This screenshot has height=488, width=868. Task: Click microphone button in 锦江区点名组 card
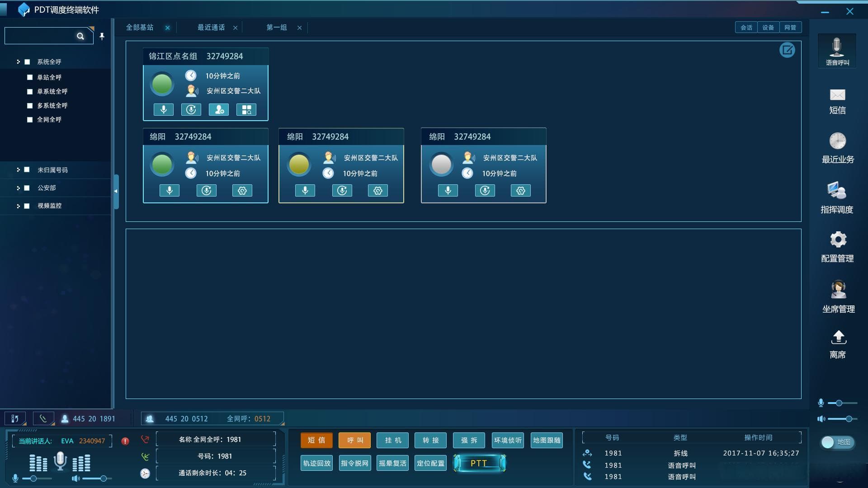click(164, 109)
